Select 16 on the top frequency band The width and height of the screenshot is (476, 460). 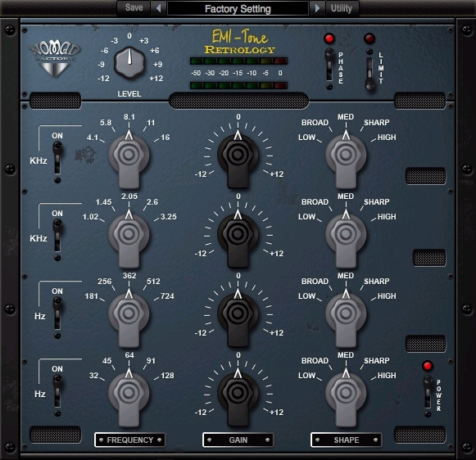click(x=165, y=138)
